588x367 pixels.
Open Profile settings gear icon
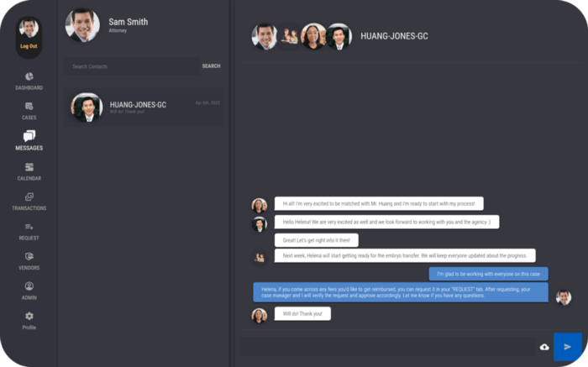(29, 316)
